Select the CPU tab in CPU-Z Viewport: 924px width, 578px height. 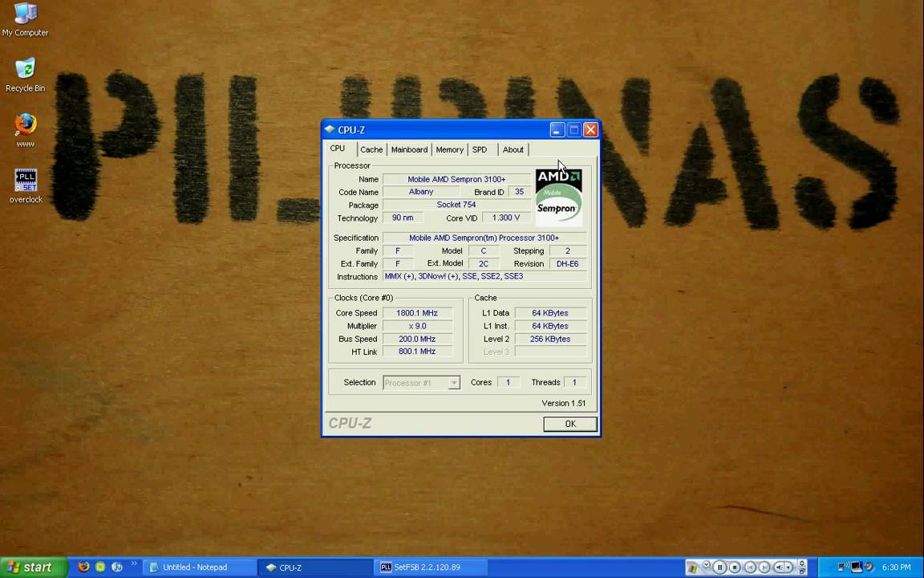coord(338,149)
